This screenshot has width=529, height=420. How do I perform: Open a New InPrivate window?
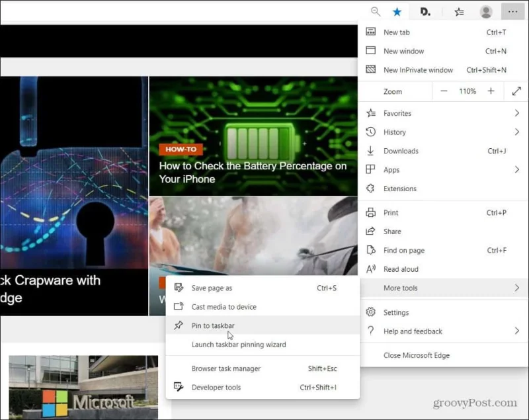pyautogui.click(x=442, y=70)
